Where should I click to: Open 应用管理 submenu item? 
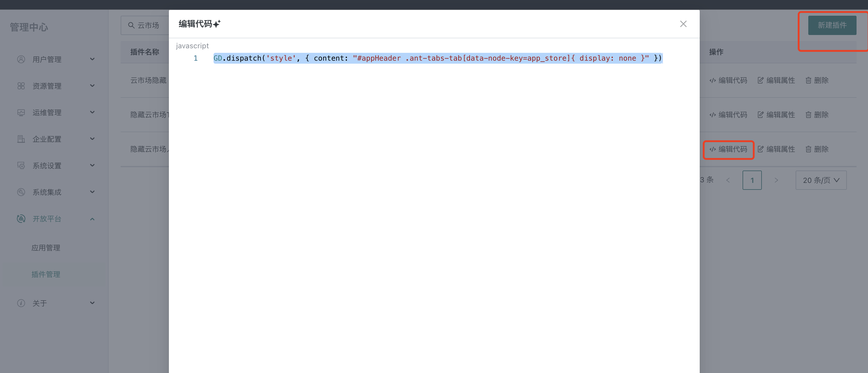46,248
